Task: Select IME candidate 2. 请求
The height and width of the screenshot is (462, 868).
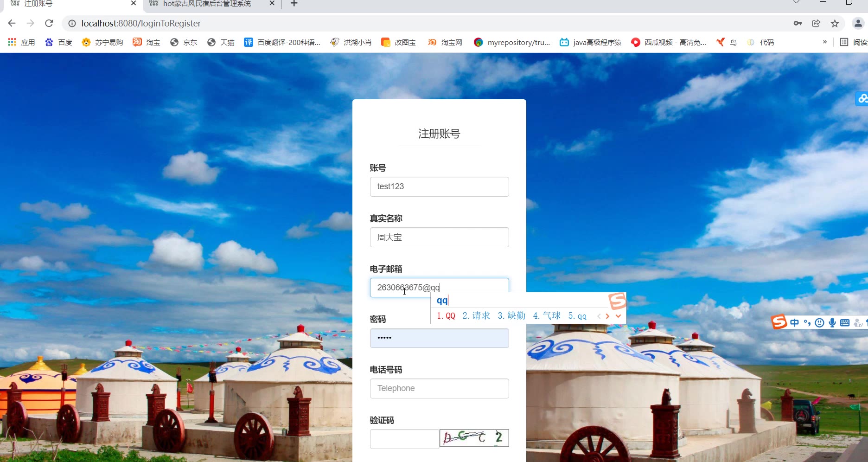Action: pos(476,316)
